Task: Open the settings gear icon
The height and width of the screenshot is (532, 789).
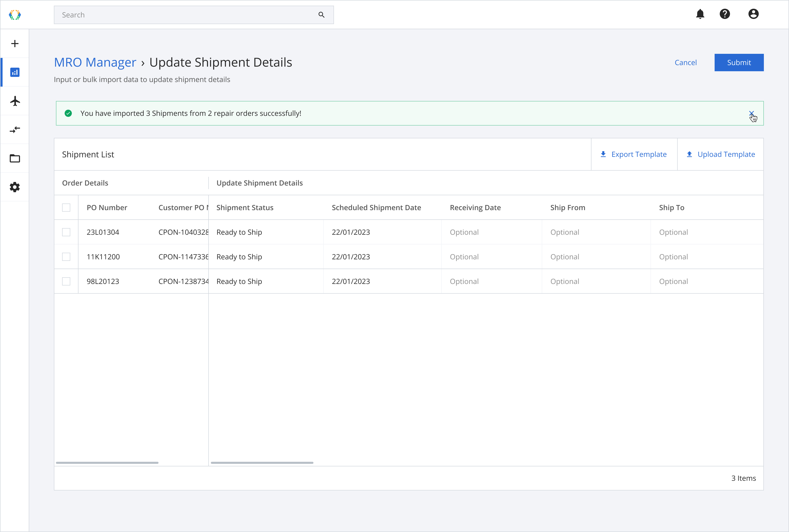Action: tap(15, 187)
